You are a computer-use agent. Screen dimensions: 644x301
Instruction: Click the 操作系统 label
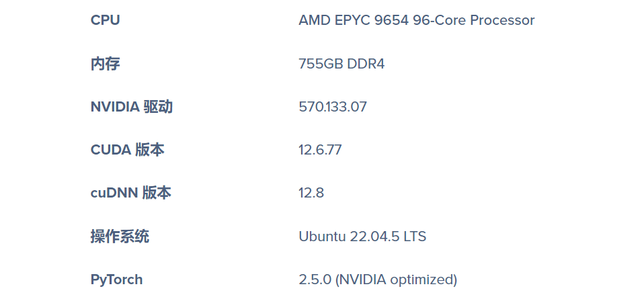click(120, 236)
